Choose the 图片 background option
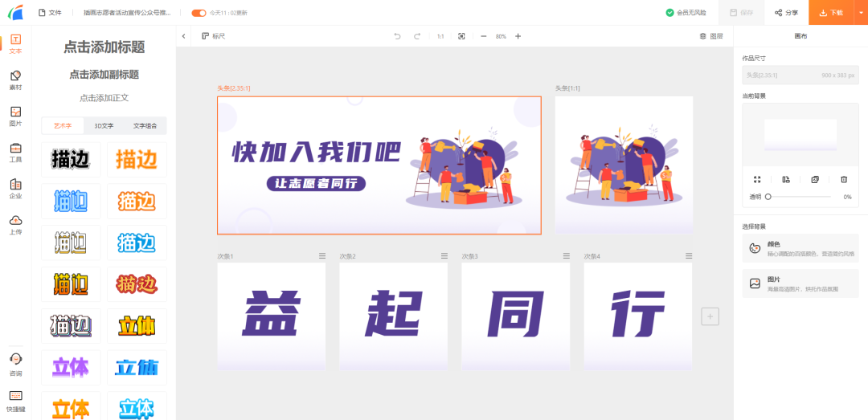The height and width of the screenshot is (420, 868). pos(800,283)
